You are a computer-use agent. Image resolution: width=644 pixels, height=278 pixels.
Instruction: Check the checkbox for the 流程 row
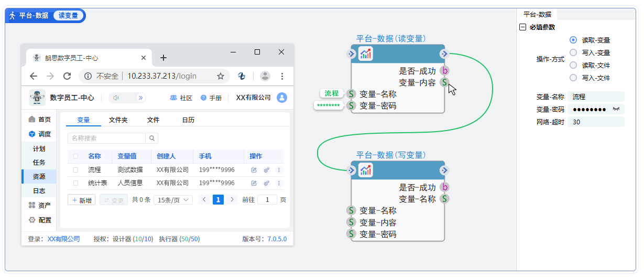(76, 170)
